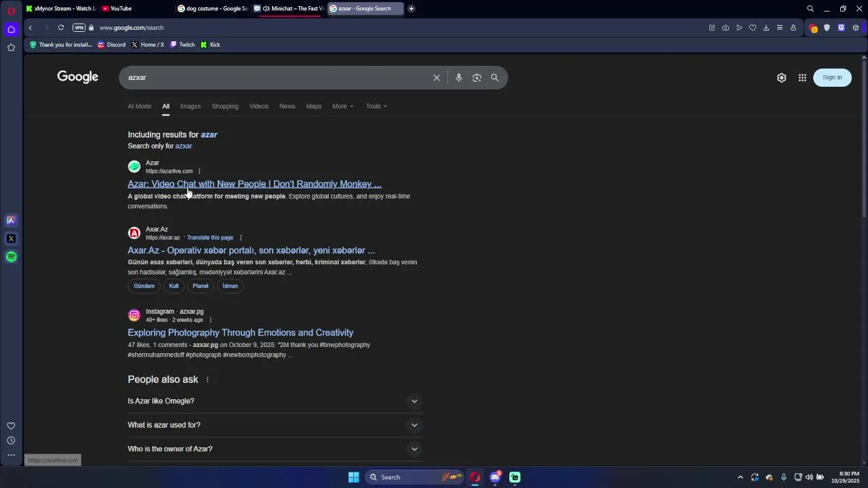Open the Tools dropdown
This screenshot has height=488, width=868.
point(376,106)
